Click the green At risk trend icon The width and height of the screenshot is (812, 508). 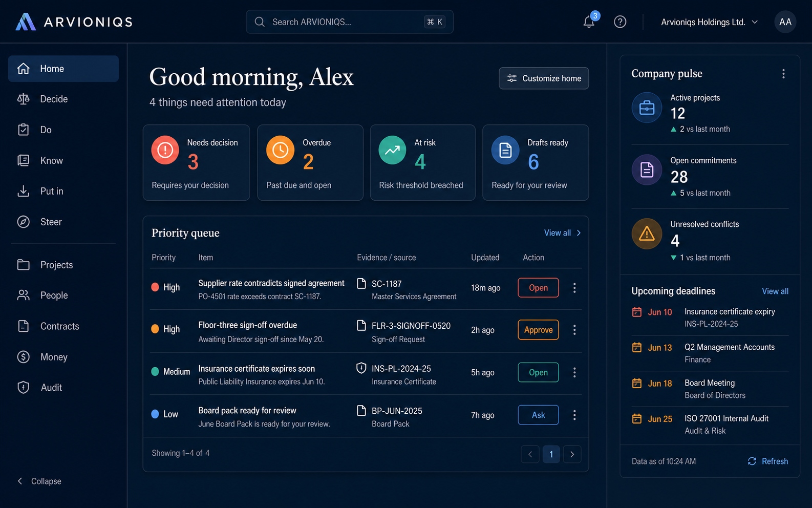(x=392, y=150)
